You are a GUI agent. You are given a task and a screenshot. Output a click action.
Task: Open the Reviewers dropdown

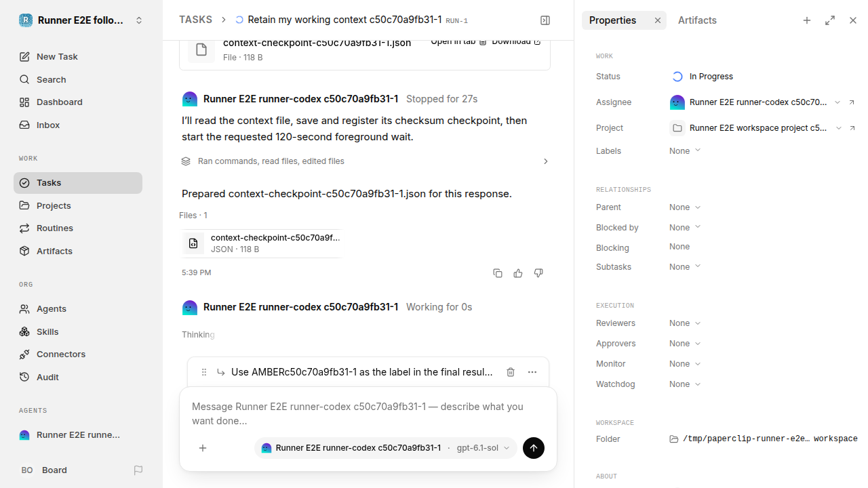[685, 323]
